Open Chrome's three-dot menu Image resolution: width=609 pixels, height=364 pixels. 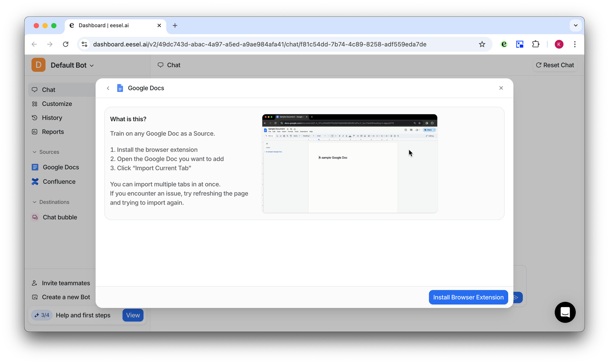click(575, 44)
